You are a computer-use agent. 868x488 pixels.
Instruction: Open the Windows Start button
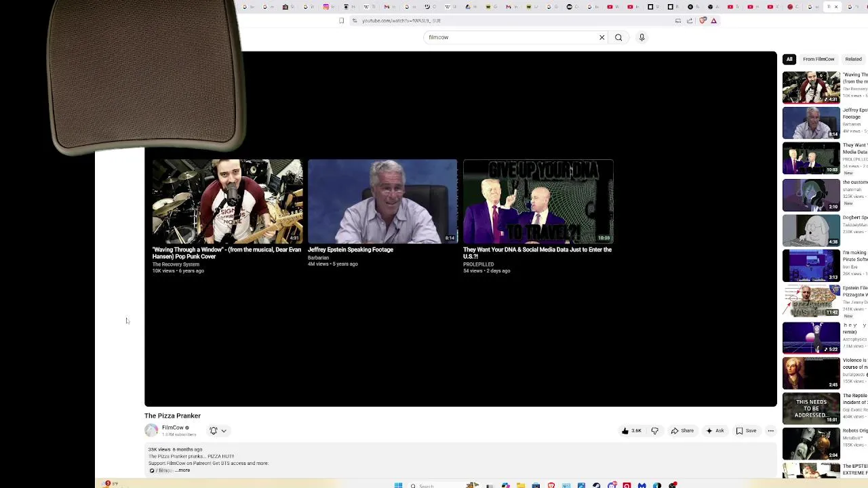pyautogui.click(x=398, y=485)
